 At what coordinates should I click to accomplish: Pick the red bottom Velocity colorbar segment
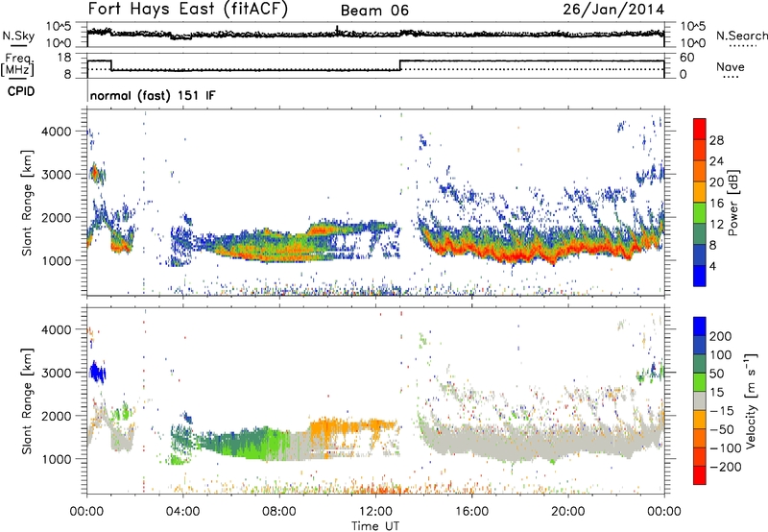coord(700,475)
